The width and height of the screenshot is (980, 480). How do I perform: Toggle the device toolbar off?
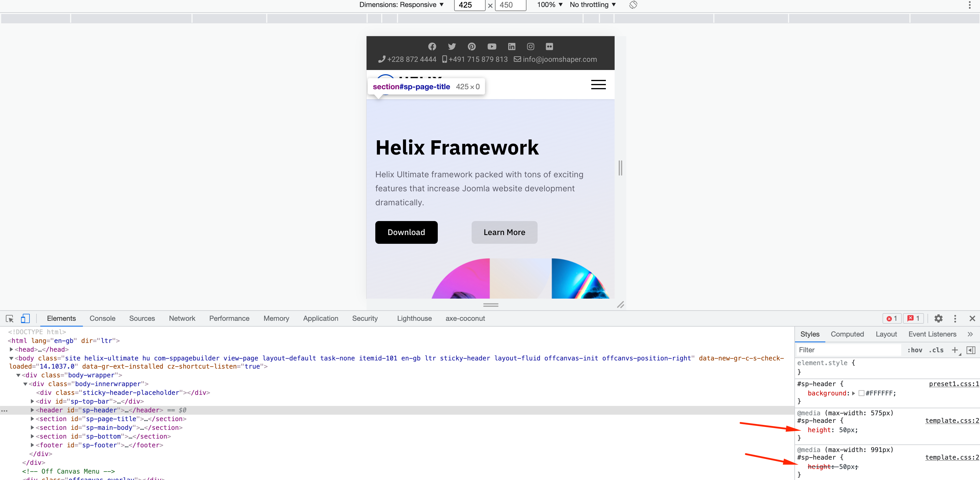point(25,318)
